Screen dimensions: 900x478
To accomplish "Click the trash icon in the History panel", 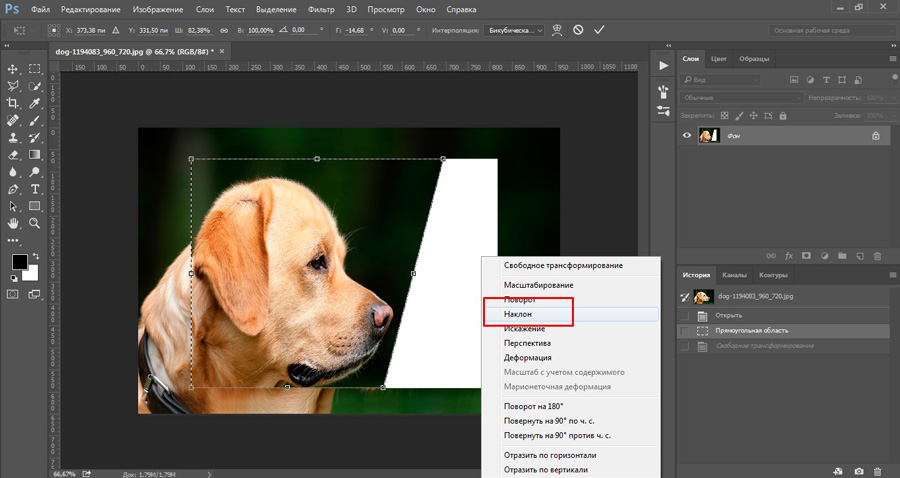I will [x=878, y=470].
